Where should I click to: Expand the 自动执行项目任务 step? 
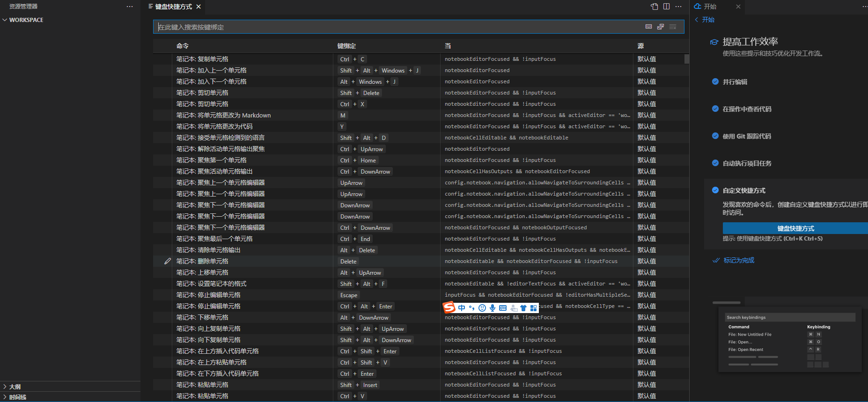(747, 163)
